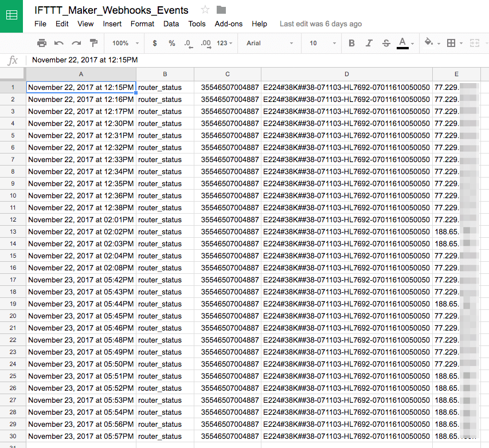Image resolution: width=489 pixels, height=448 pixels.
Task: Open the Borders tool
Action: pyautogui.click(x=451, y=43)
